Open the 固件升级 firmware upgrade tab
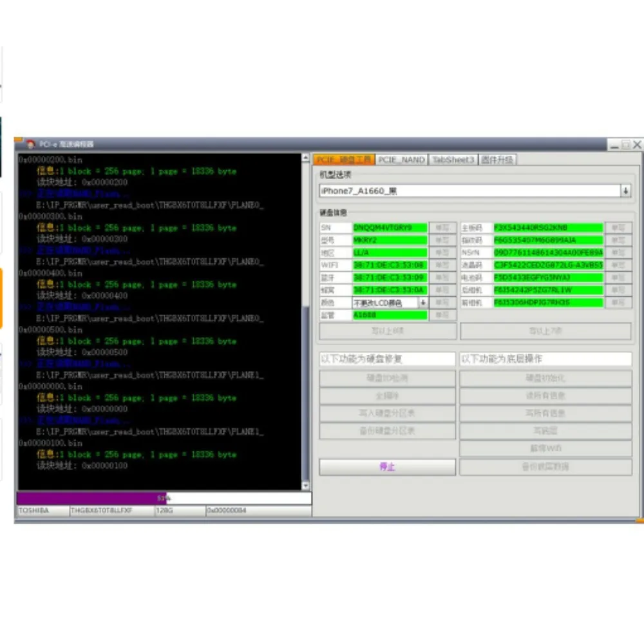This screenshot has width=644, height=644. pyautogui.click(x=497, y=159)
